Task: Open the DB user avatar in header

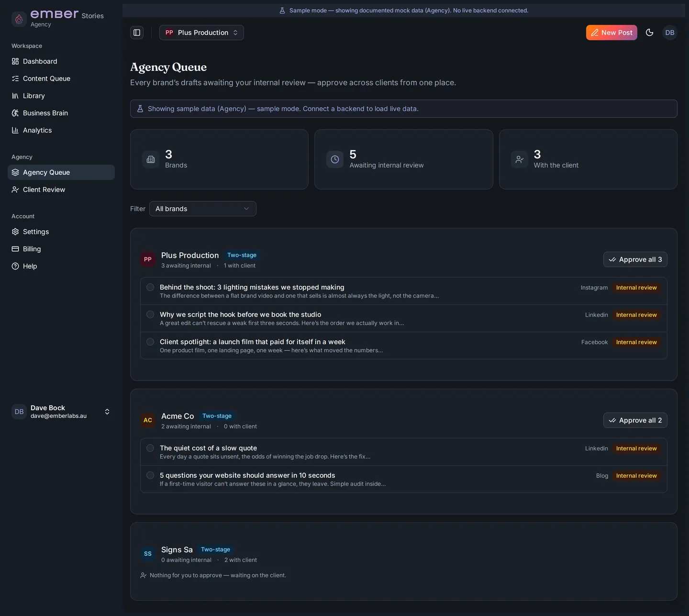Action: (670, 33)
